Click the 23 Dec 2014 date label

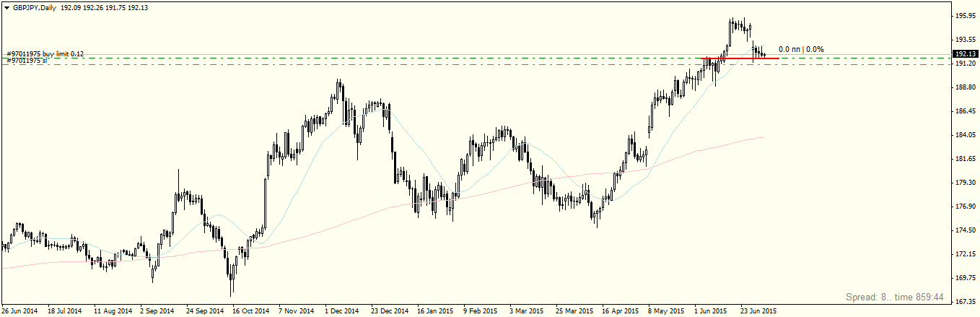[388, 311]
